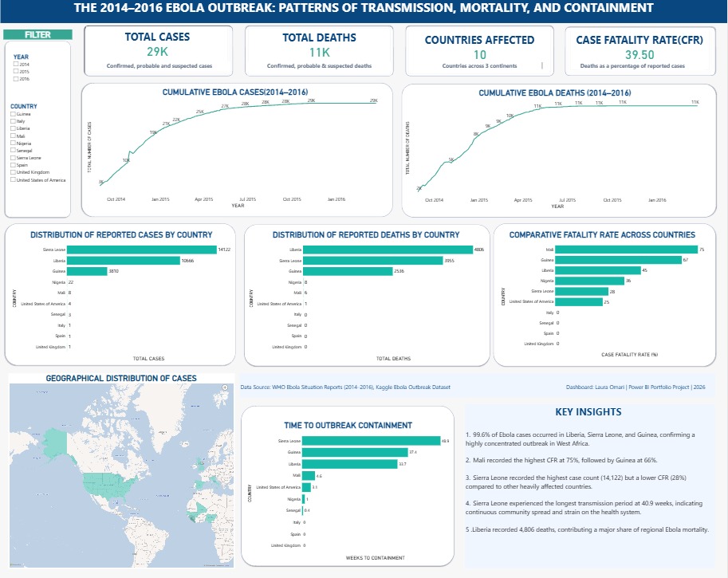Check the Nigeria country filter

(13, 143)
